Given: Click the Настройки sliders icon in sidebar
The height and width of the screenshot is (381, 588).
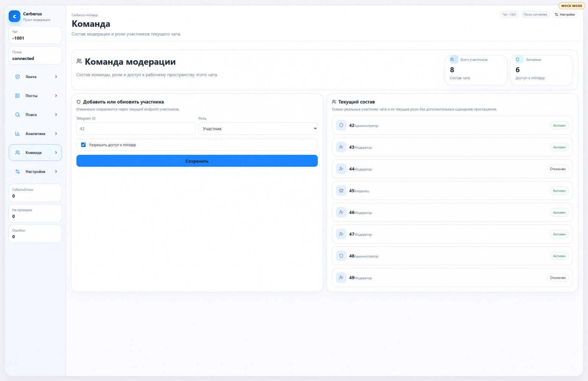Looking at the screenshot, I should click(17, 172).
